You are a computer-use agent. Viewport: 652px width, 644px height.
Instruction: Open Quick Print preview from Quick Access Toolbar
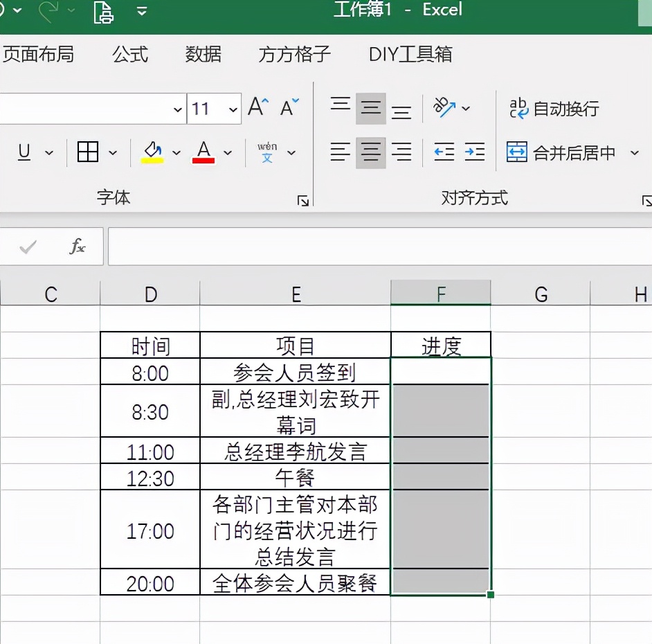pyautogui.click(x=102, y=12)
